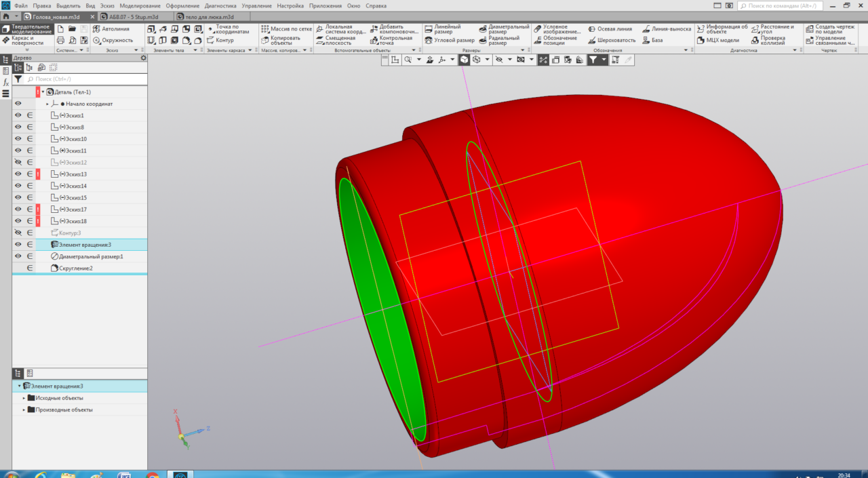868x478 pixels.
Task: Run Проверка коллизий check
Action: (x=768, y=41)
